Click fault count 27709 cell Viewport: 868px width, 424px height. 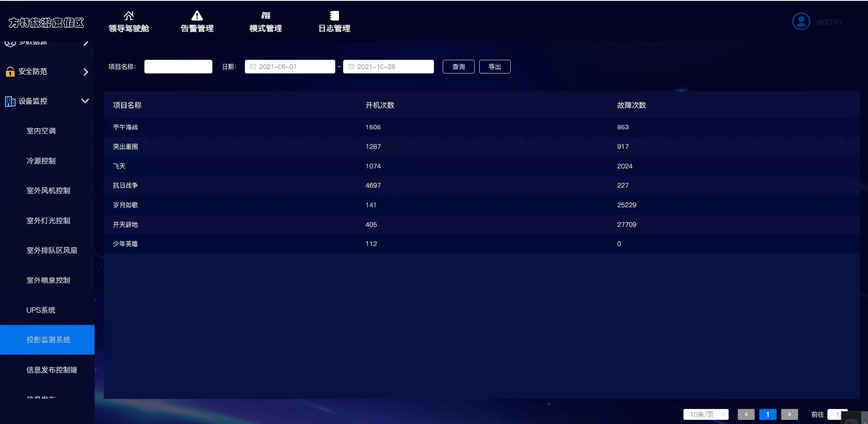(x=627, y=225)
